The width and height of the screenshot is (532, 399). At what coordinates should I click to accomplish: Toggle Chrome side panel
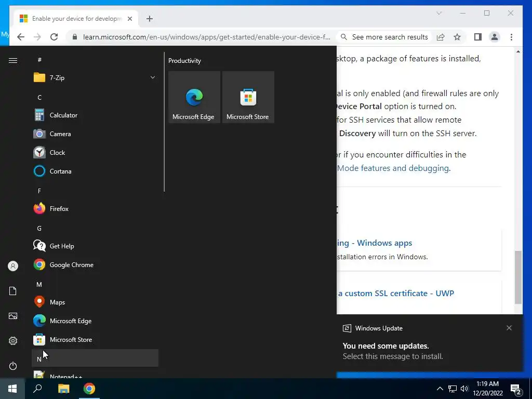click(x=478, y=37)
